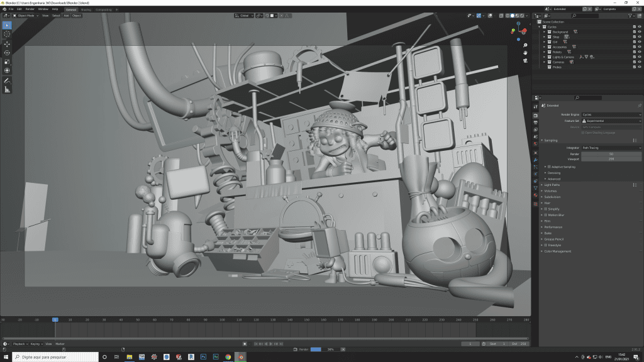Expand the Background collection in outliner
644x362 pixels.
coord(545,31)
